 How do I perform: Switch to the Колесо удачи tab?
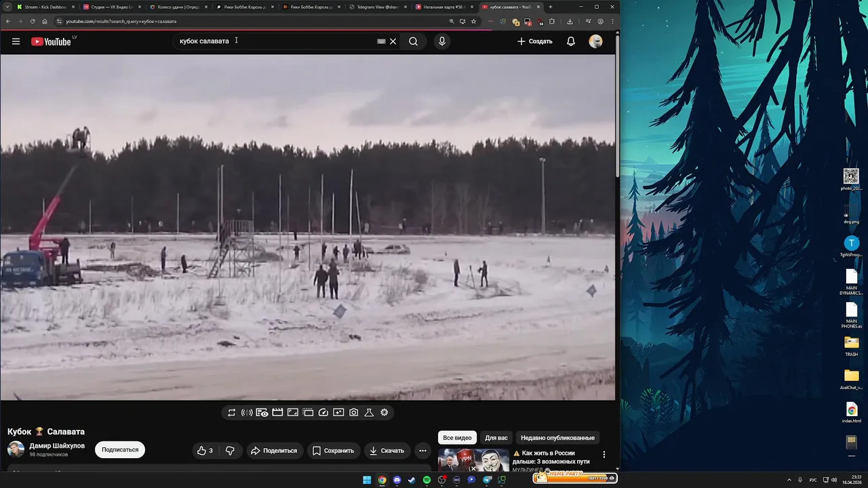click(178, 7)
